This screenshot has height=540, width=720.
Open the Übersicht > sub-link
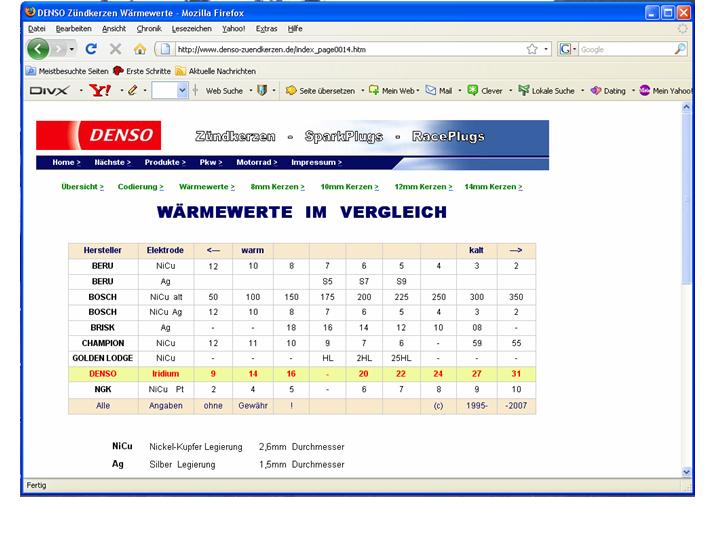click(83, 187)
